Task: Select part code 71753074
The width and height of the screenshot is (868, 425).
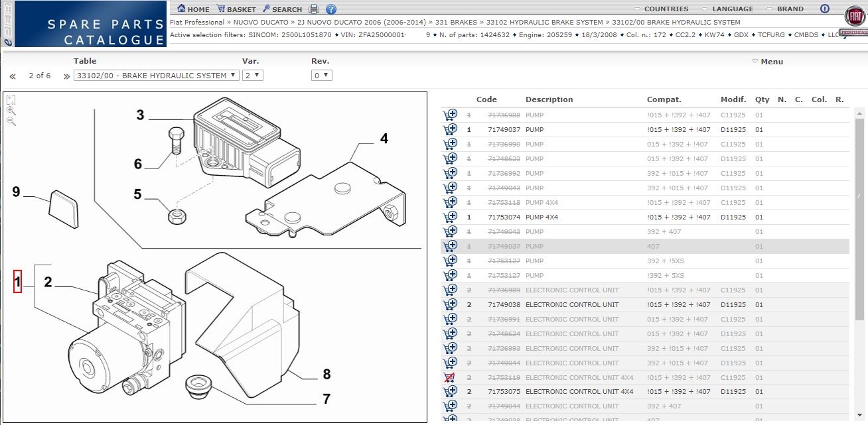Action: pos(504,217)
